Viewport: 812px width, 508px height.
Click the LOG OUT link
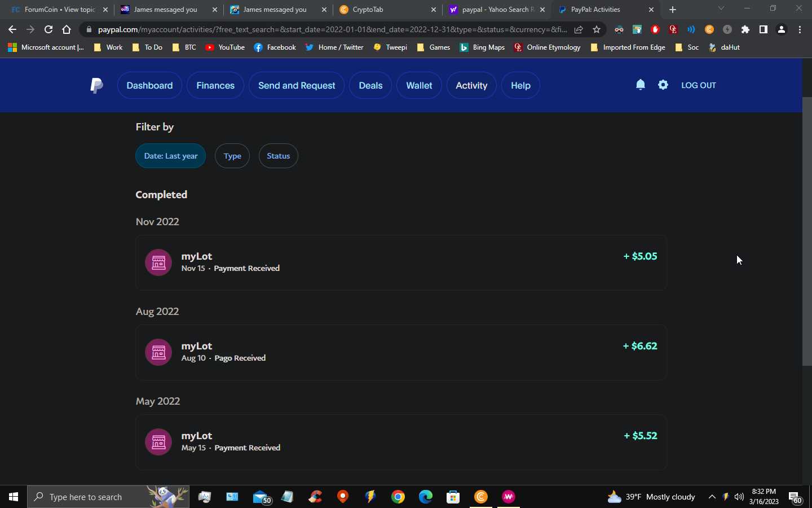699,85
